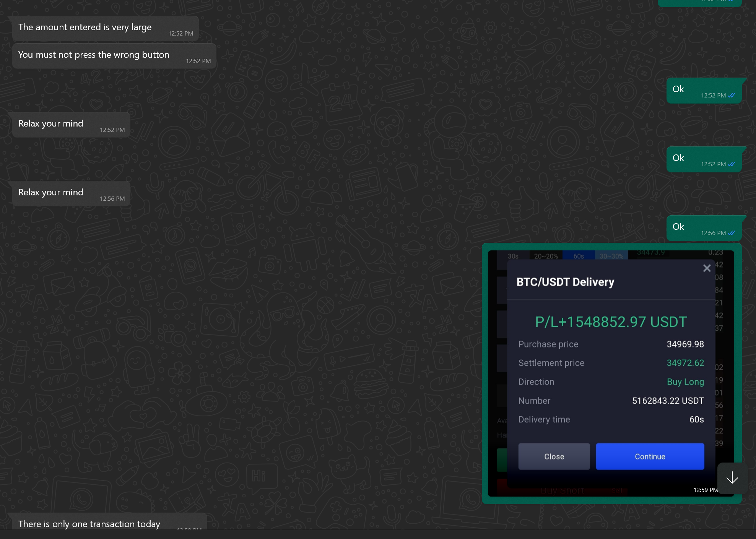Click "Relax your mind" message from 12:52 PM
The width and height of the screenshot is (756, 539).
[51, 124]
